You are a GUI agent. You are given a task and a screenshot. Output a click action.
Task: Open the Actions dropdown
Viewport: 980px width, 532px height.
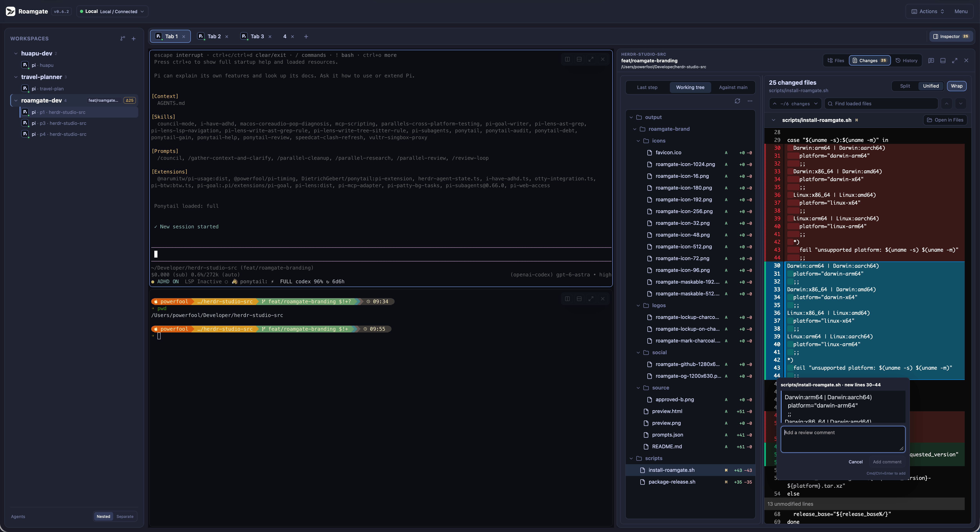coord(928,11)
